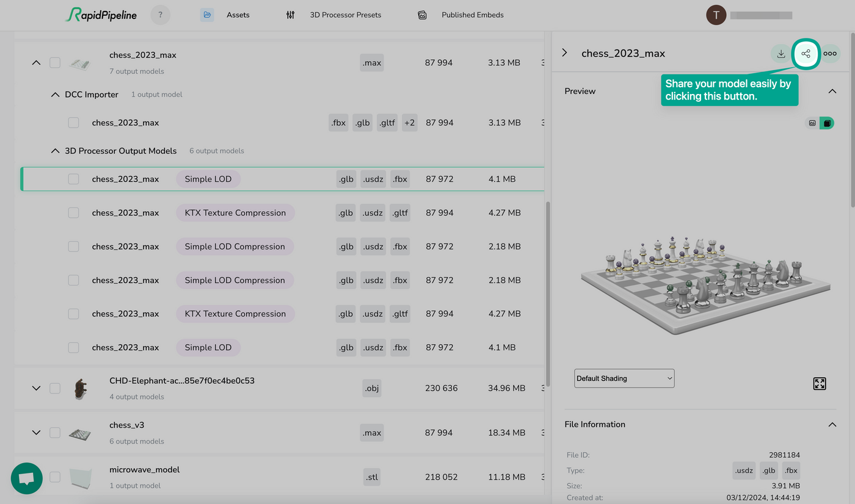Collapse the DCC Importer section
Image resolution: width=855 pixels, height=504 pixels.
coord(55,95)
